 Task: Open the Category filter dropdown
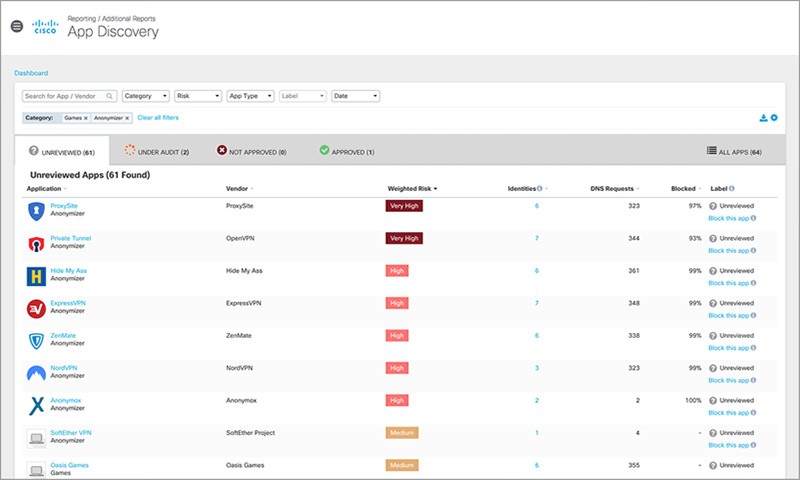[145, 96]
